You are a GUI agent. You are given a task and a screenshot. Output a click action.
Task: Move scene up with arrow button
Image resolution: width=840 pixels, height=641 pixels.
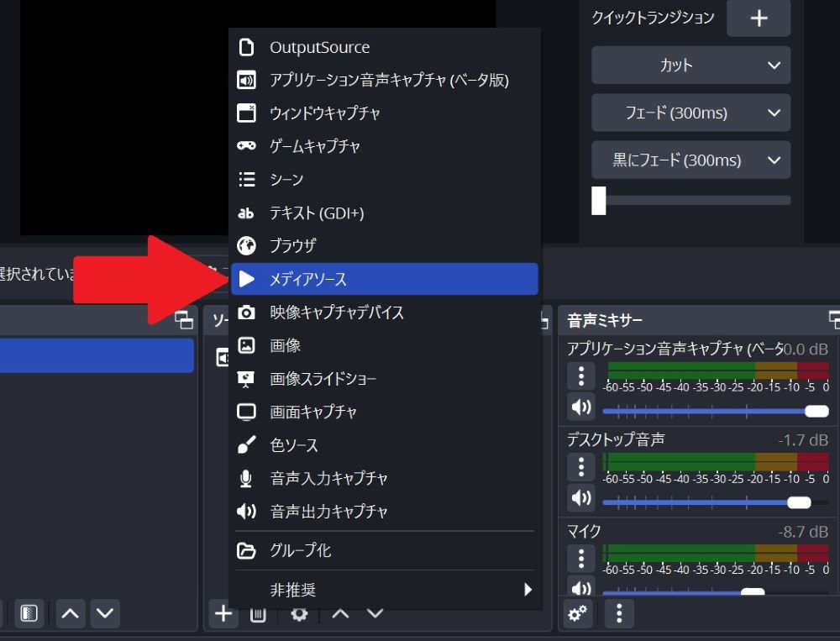[71, 613]
